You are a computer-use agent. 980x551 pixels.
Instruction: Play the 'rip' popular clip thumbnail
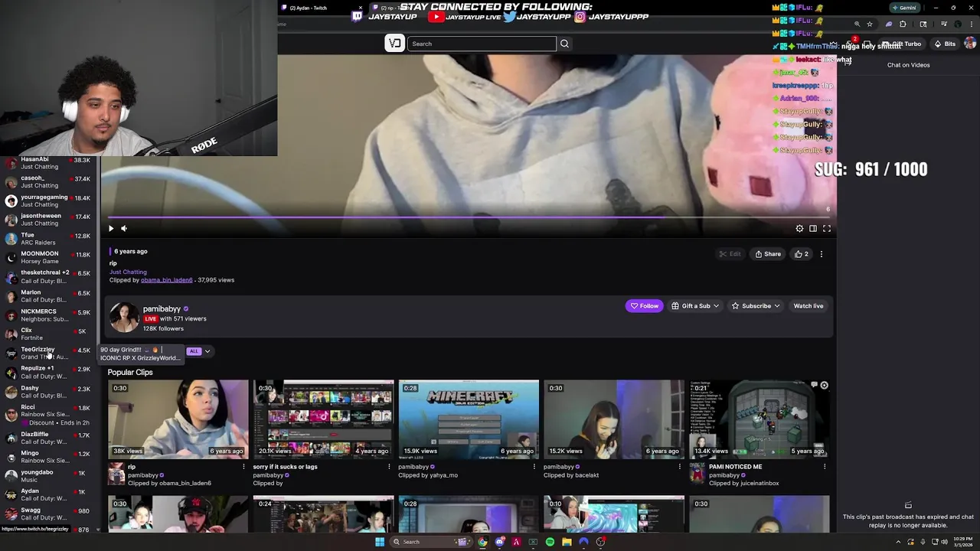pos(178,419)
